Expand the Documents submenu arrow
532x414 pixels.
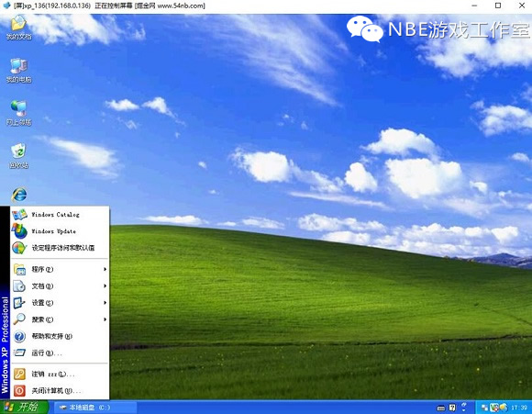(105, 286)
